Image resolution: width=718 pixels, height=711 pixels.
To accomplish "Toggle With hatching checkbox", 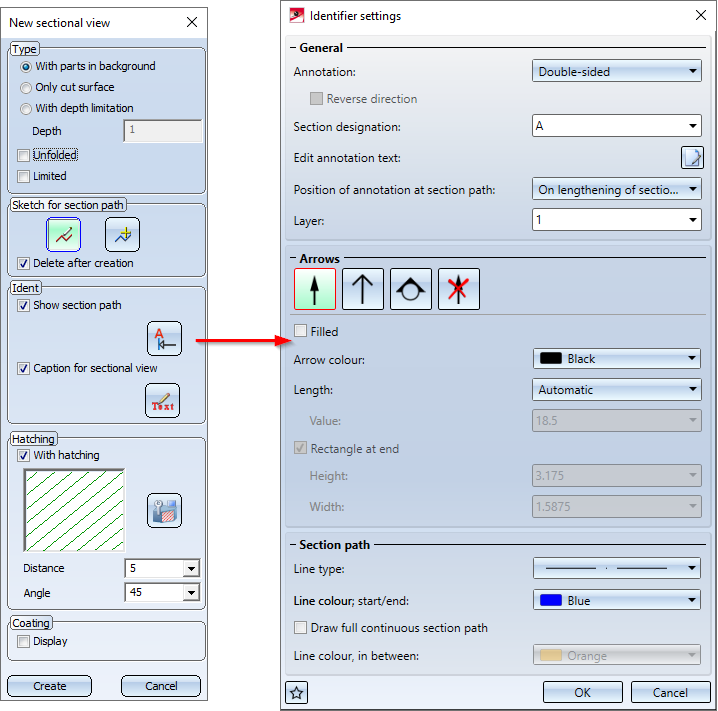I will click(23, 456).
